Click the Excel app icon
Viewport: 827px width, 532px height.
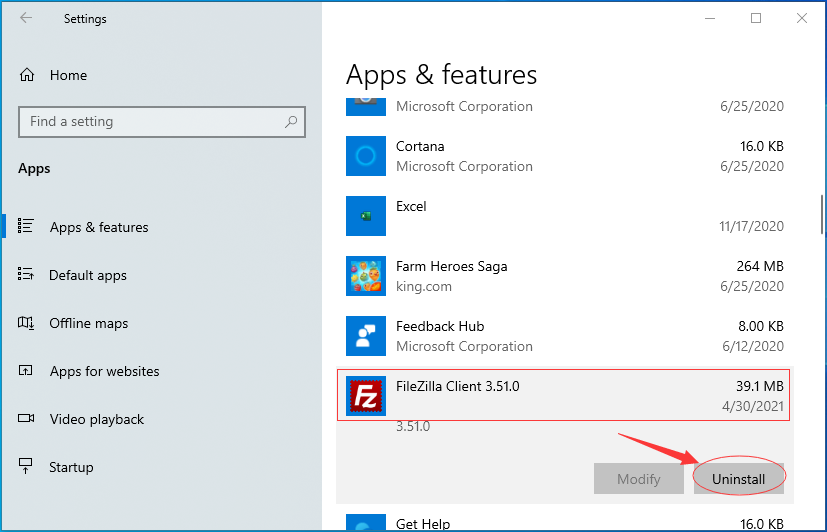[366, 216]
